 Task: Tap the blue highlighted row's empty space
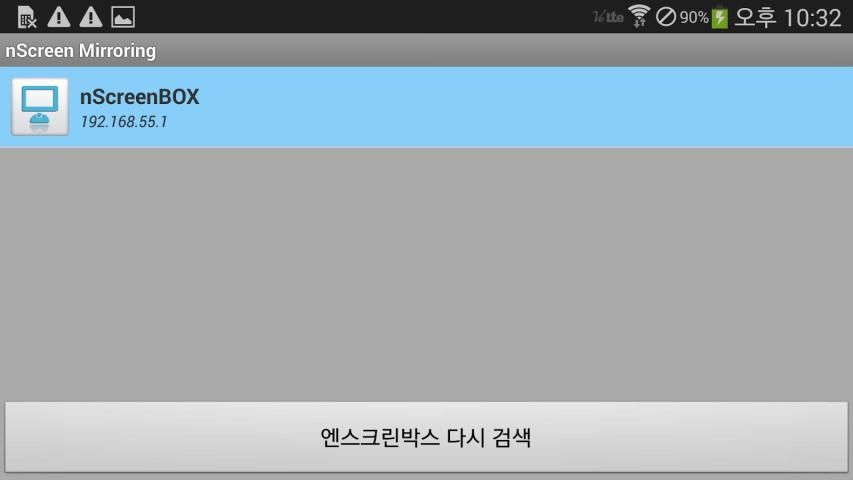(x=522, y=107)
